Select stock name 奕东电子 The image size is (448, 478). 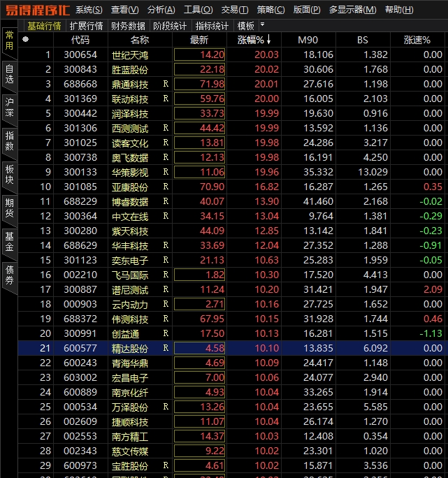tap(130, 261)
